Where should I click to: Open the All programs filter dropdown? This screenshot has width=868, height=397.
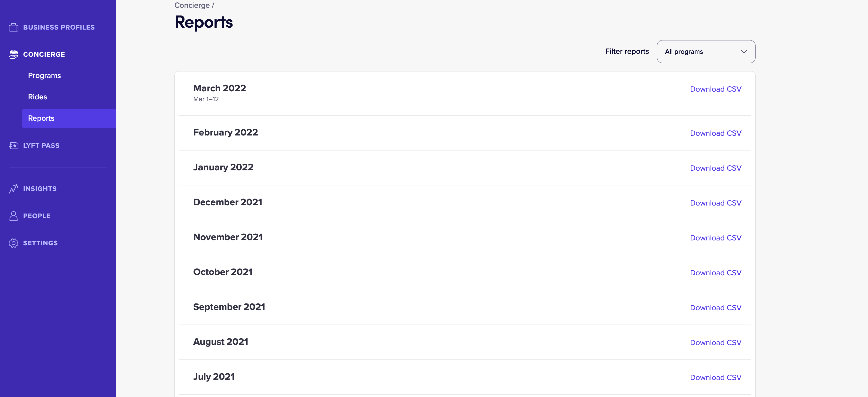tap(705, 52)
